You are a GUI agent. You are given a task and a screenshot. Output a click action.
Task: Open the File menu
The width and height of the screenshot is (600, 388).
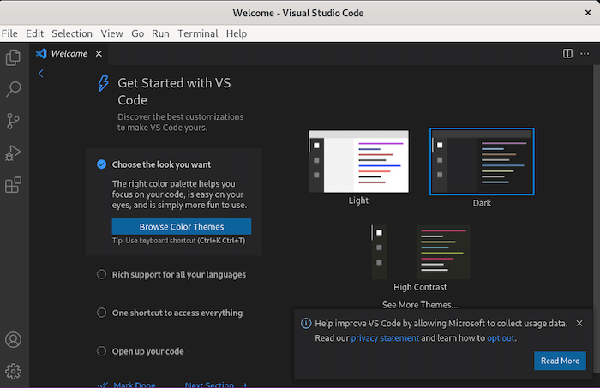pyautogui.click(x=10, y=34)
